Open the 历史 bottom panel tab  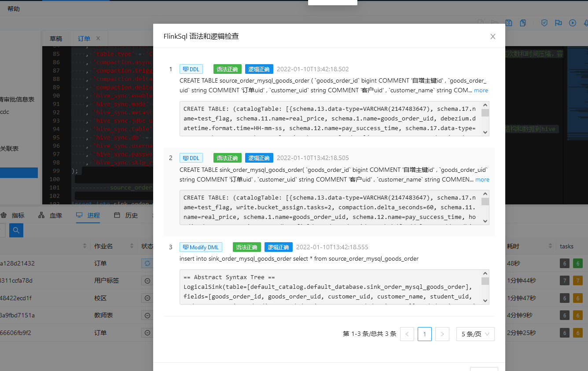tap(126, 215)
